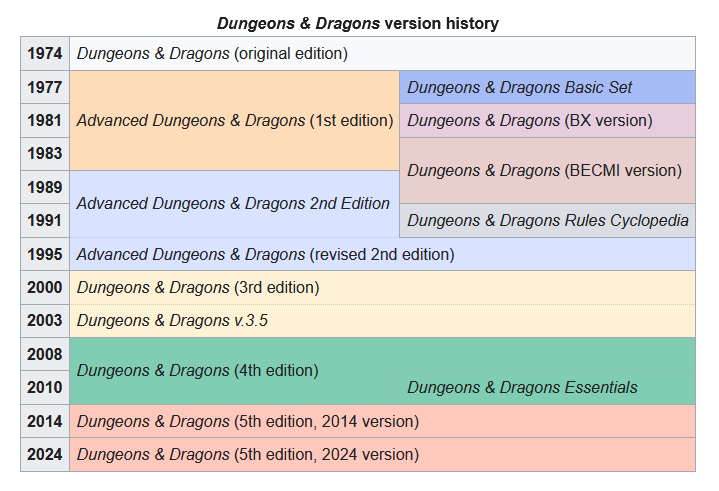Viewport: 719px width, 491px height.
Task: Click 'Dungeons & Dragons (BECMI version)' cell
Action: [548, 171]
